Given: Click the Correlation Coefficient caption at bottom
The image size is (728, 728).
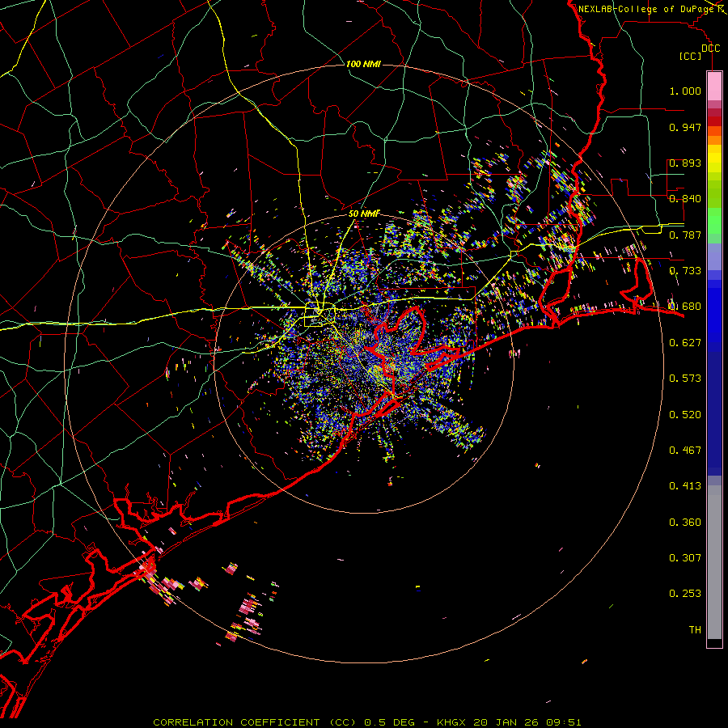Looking at the screenshot, I should click(x=256, y=722).
